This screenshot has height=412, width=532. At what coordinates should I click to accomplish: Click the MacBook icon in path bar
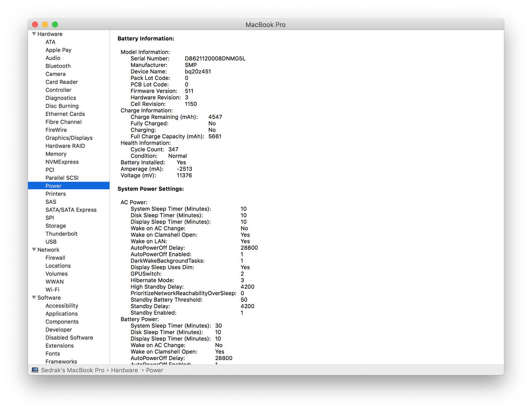tap(35, 370)
